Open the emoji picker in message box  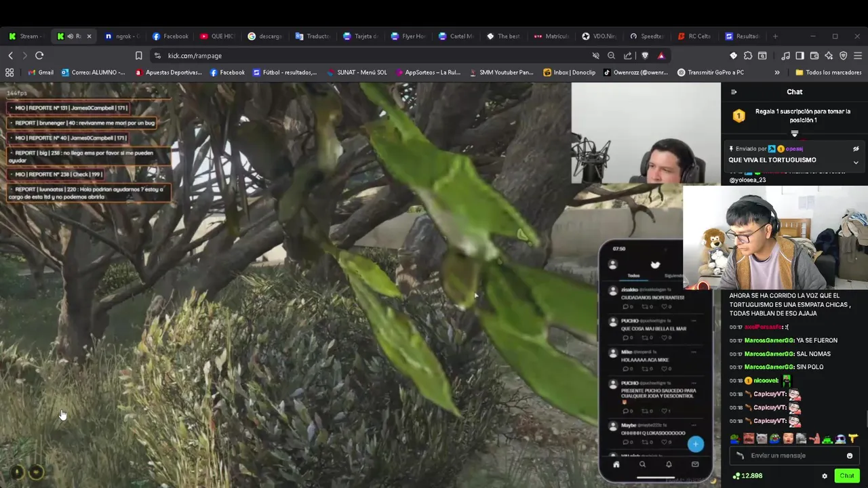click(x=850, y=455)
